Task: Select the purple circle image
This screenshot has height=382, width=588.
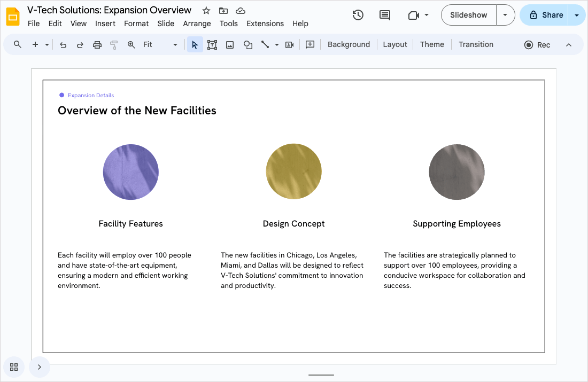Action: 131,172
